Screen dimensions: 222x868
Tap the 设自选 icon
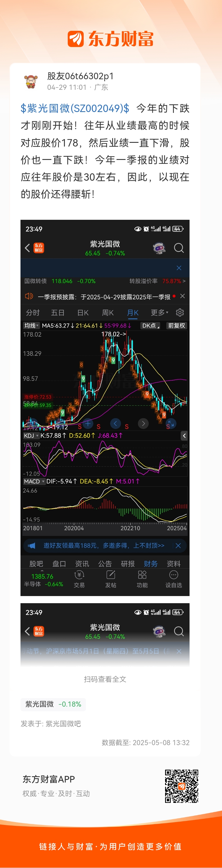point(174,574)
